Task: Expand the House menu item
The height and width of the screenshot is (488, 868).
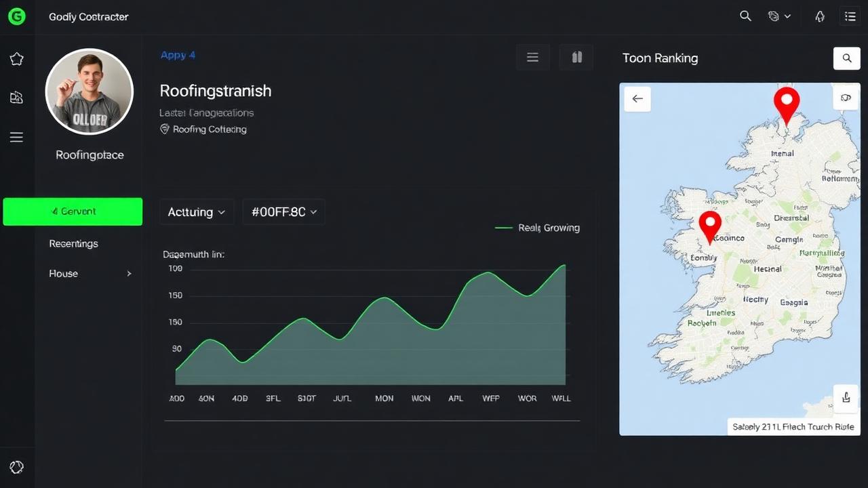Action: pyautogui.click(x=90, y=274)
